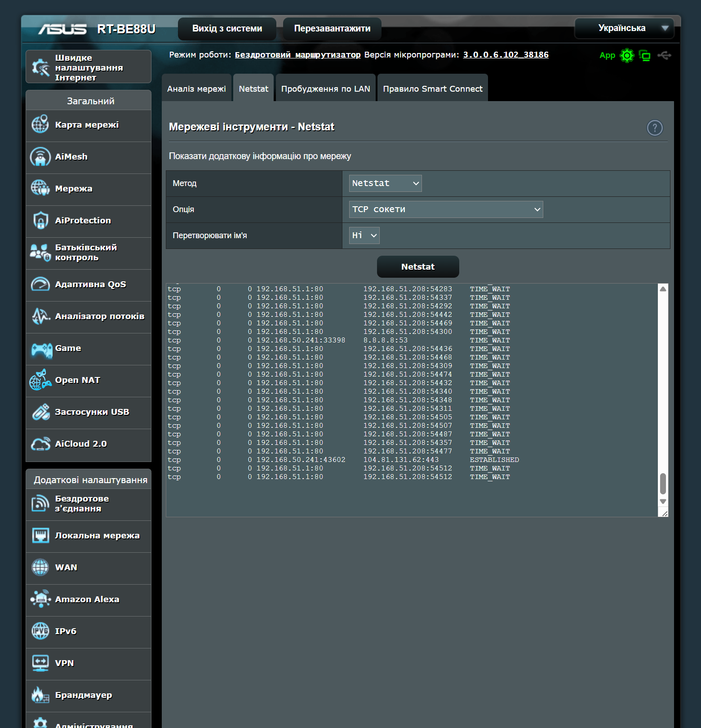Screen dimensions: 701x728
Task: Open firmware version 3.0.0.6.102_38186 link
Action: (506, 55)
